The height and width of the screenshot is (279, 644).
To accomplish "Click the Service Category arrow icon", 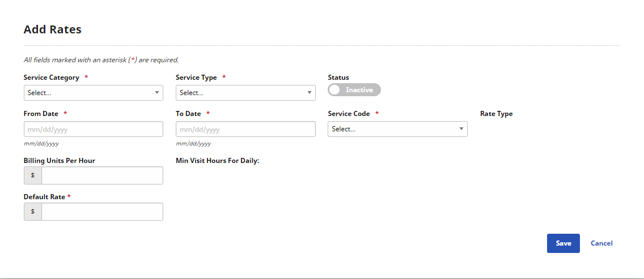I will (x=157, y=93).
